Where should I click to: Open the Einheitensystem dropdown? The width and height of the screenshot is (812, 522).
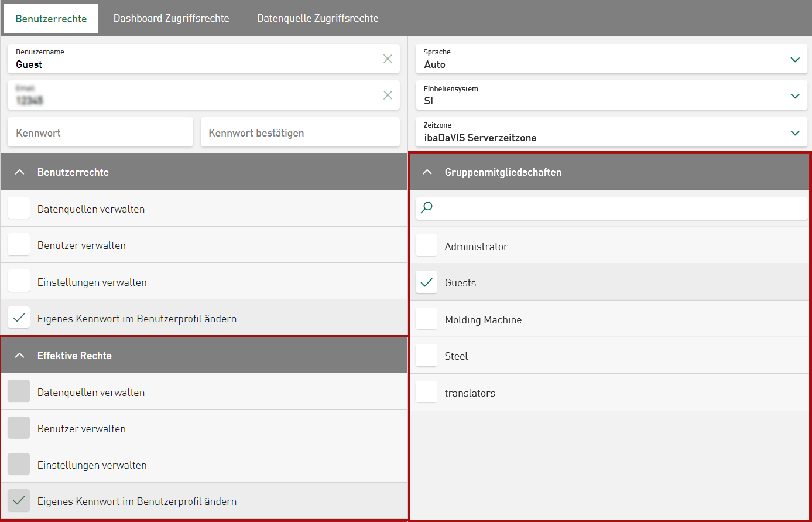pyautogui.click(x=794, y=95)
